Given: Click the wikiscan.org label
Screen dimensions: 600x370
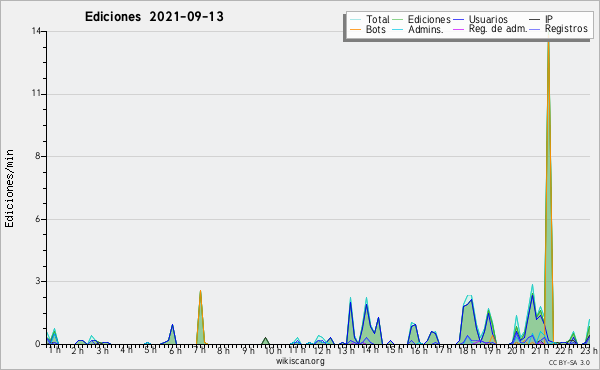Looking at the screenshot, I should point(300,361).
